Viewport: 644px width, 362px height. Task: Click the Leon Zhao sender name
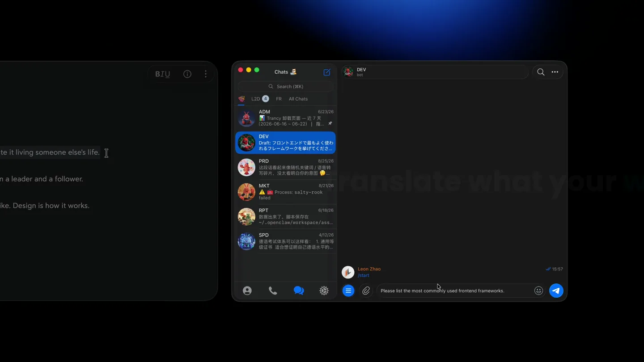tap(369, 269)
